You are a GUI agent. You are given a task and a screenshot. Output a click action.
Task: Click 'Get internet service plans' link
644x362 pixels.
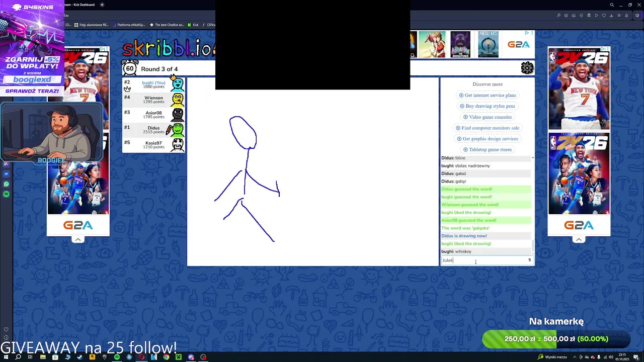(488, 95)
